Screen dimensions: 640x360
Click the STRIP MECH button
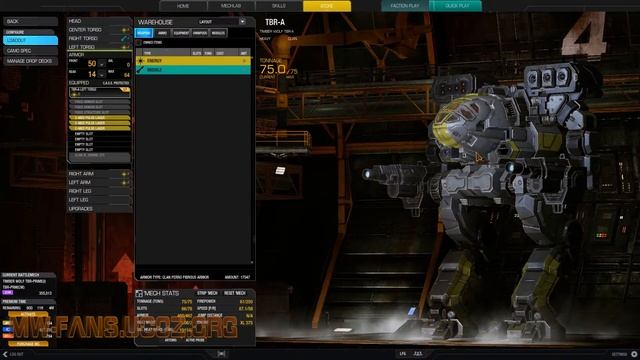tap(207, 293)
